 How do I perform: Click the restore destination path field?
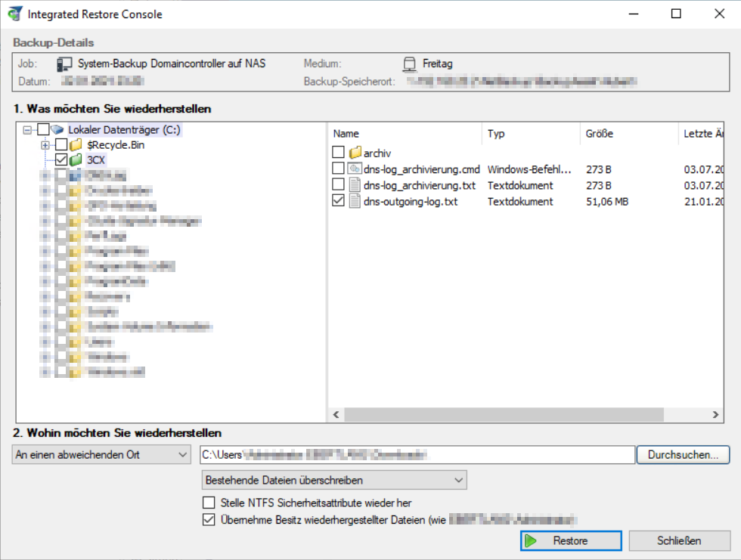tap(417, 454)
